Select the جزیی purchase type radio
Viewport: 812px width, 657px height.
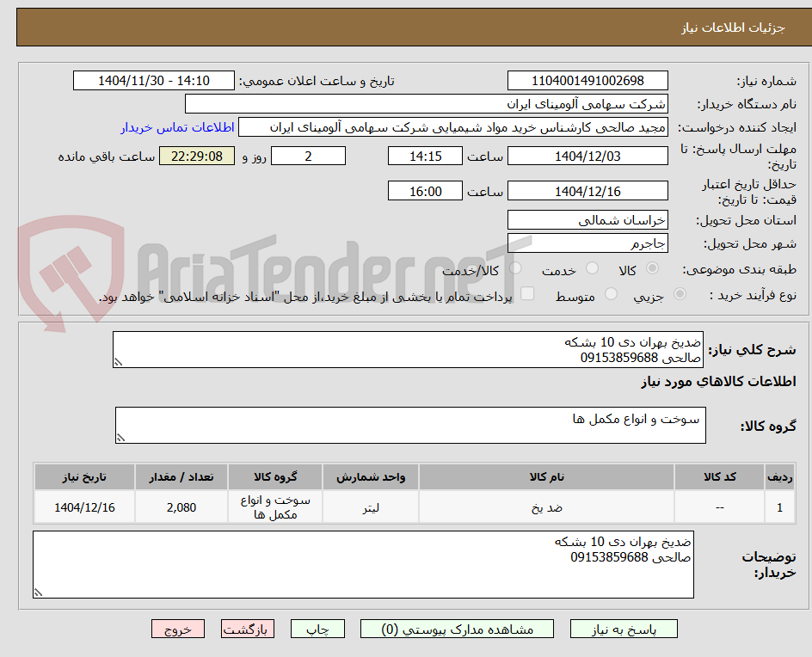(680, 294)
